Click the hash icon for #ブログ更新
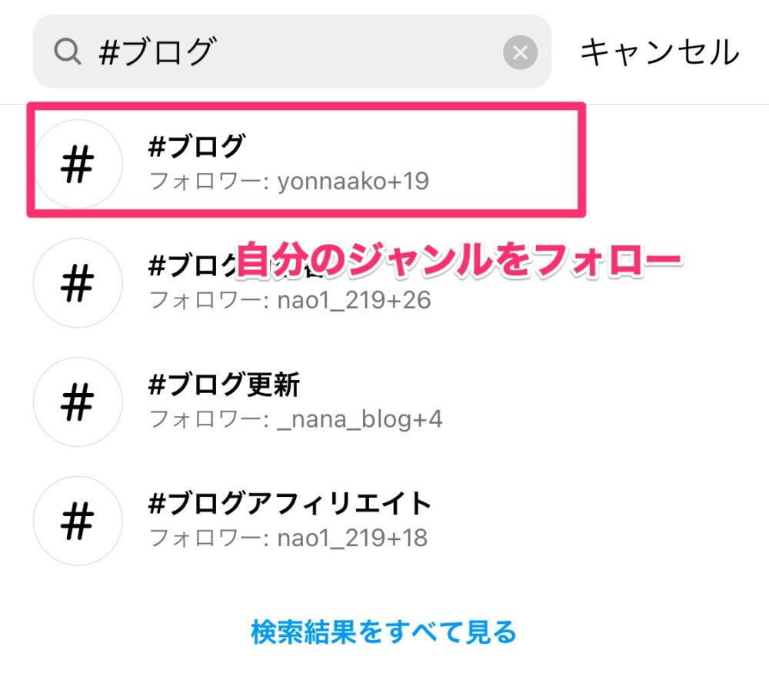The image size is (769, 700). (78, 402)
